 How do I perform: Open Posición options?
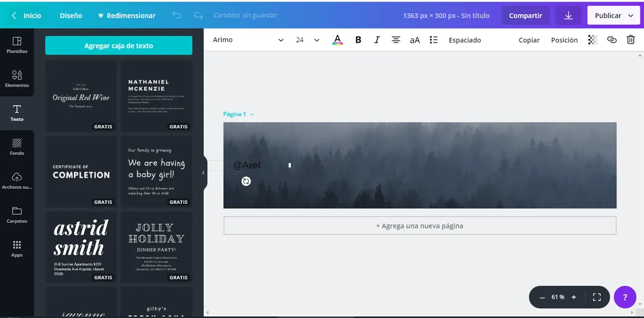click(565, 40)
